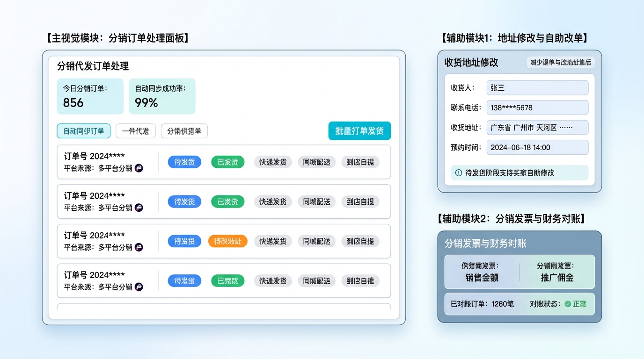Click green checkmark icon next to 正常
Image resolution: width=644 pixels, height=359 pixels.
(568, 304)
